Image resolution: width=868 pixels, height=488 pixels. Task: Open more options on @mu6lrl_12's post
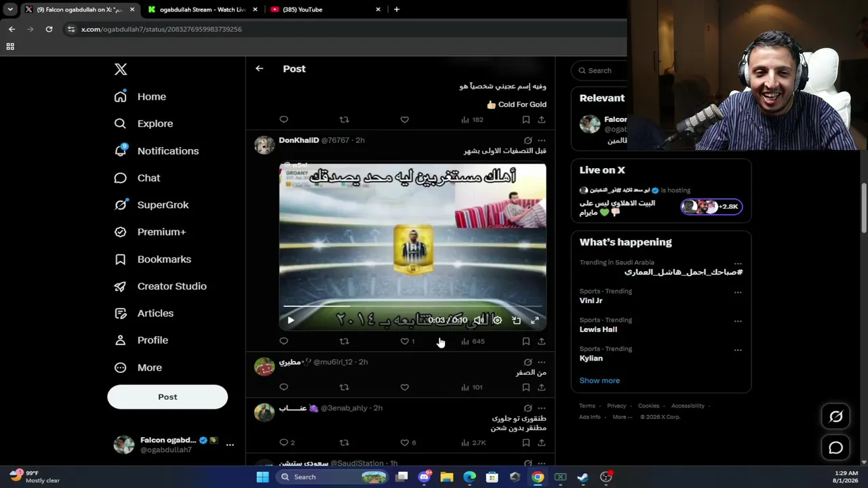[541, 362]
